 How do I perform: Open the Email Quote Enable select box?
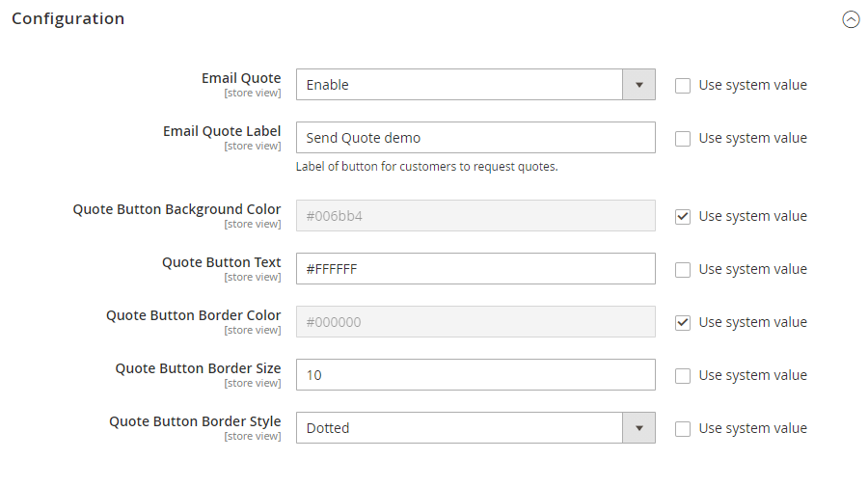pos(475,85)
